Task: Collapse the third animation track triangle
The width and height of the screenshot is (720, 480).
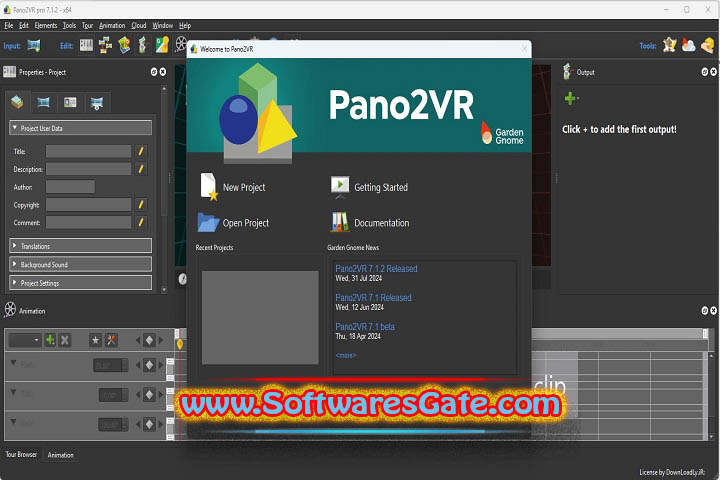Action: pos(13,421)
